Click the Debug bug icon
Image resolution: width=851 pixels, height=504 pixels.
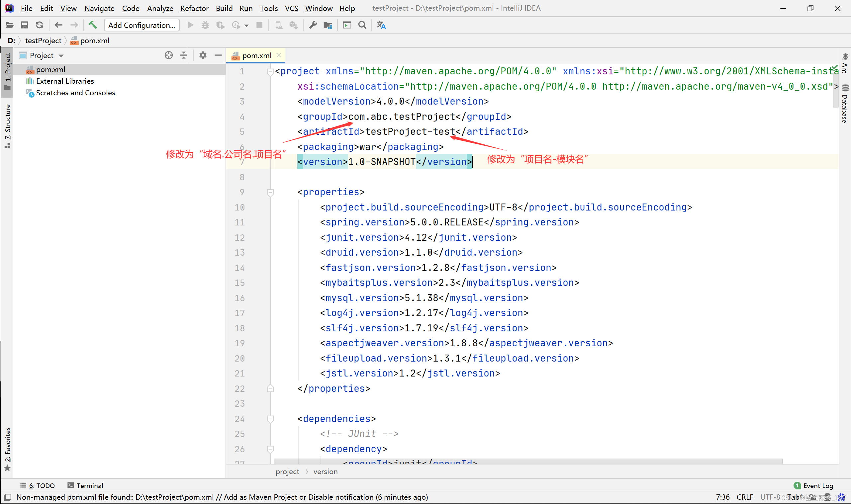tap(205, 25)
